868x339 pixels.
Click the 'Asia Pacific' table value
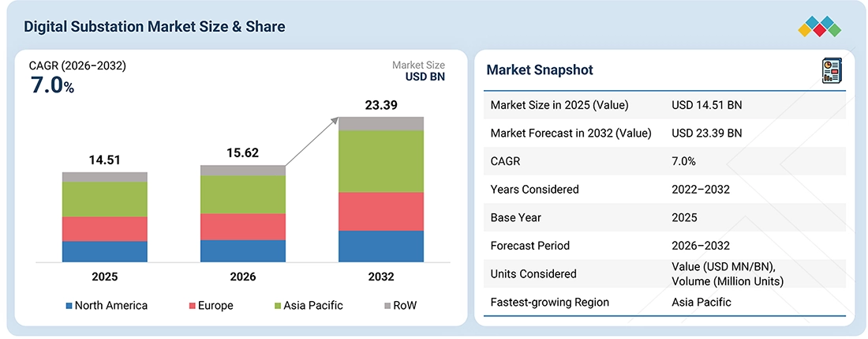click(x=702, y=302)
